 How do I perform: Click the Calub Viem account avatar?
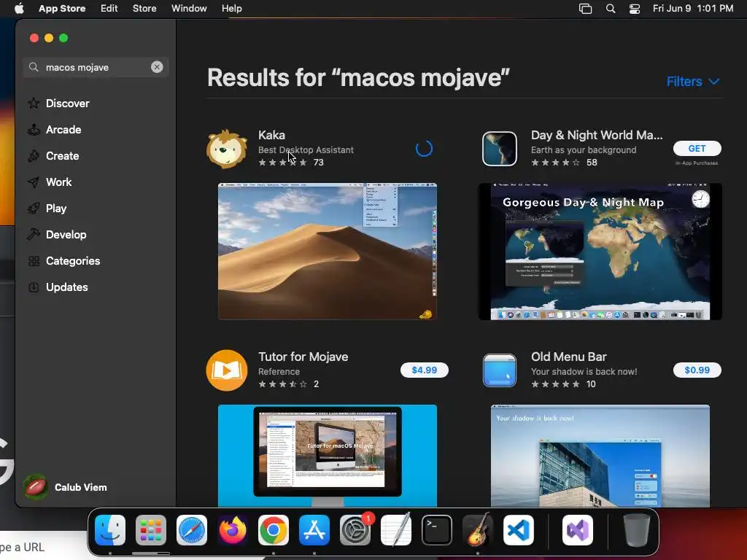click(35, 487)
